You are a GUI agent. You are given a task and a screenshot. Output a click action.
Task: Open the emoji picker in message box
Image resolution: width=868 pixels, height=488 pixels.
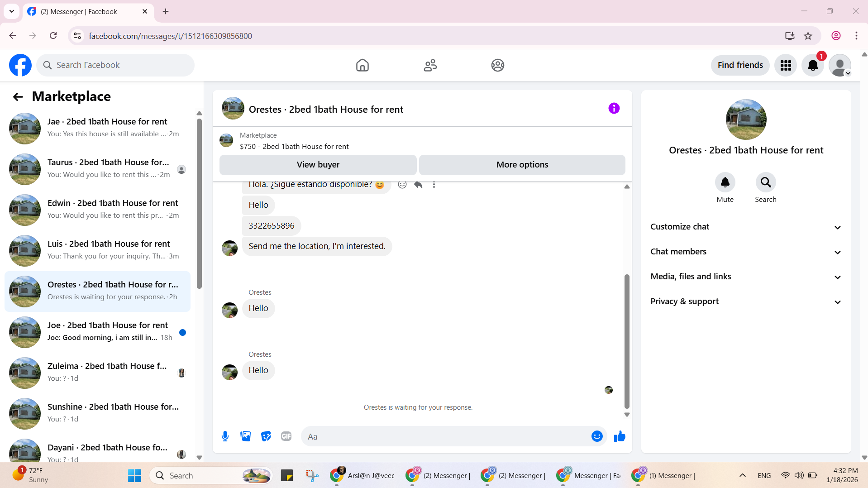click(597, 436)
